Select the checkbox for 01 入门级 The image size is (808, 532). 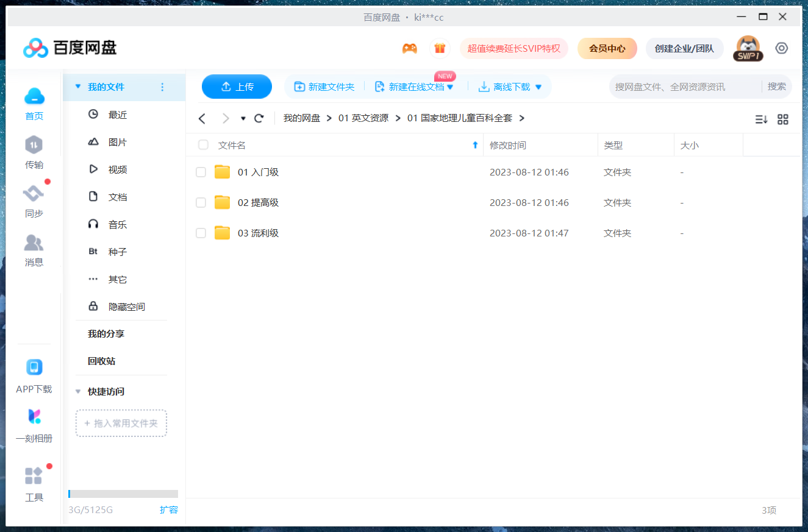point(201,172)
